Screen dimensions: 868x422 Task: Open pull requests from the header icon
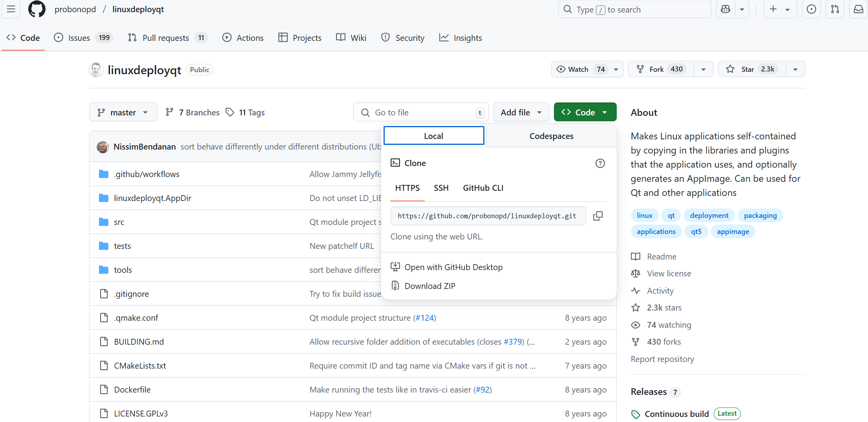[835, 9]
